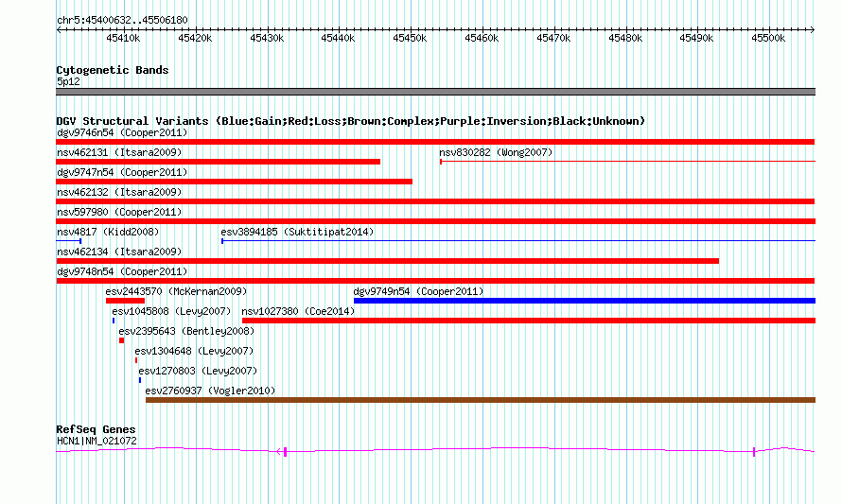Click the red bar of nsv462134

[x=387, y=261]
